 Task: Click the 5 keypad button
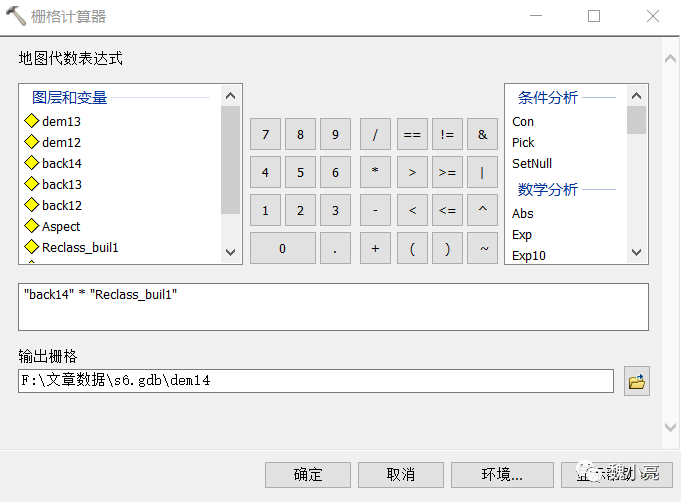coord(300,172)
